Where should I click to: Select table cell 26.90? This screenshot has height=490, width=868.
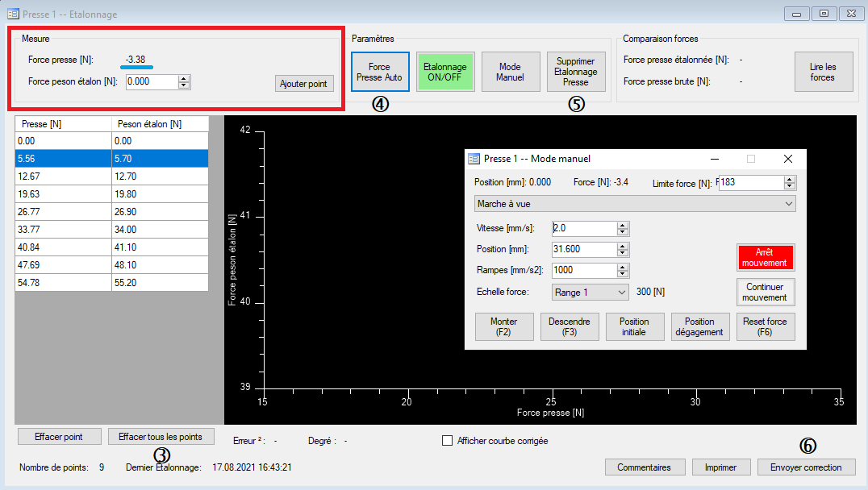click(160, 212)
